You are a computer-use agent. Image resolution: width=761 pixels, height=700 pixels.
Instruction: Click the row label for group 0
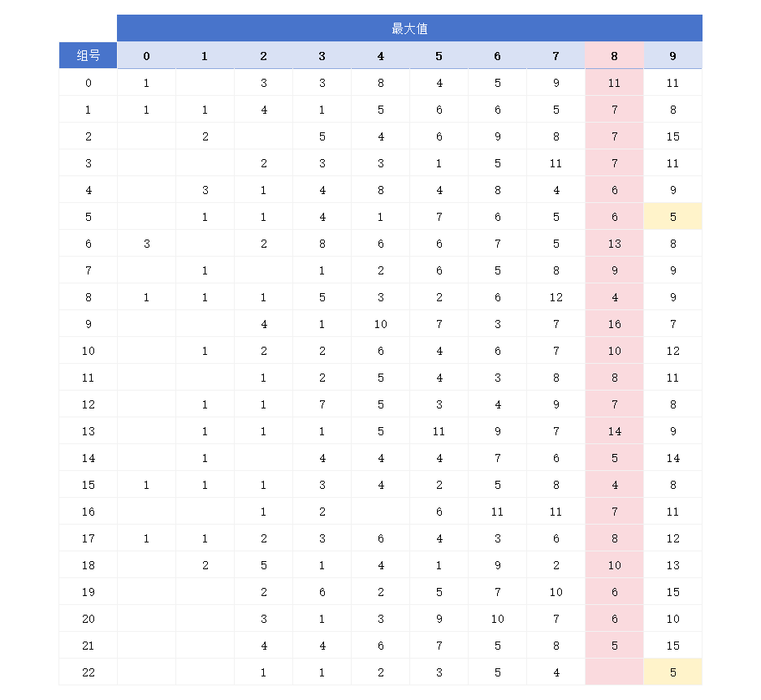click(88, 83)
